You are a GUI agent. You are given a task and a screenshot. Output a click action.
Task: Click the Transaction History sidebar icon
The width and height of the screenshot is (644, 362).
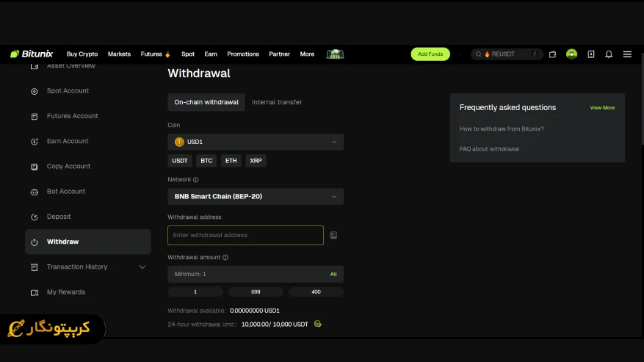pyautogui.click(x=35, y=267)
